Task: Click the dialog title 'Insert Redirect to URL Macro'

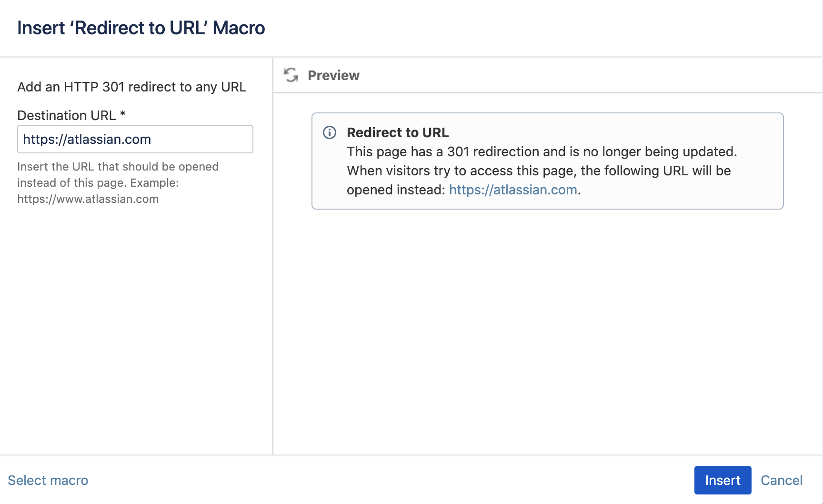Action: click(141, 28)
